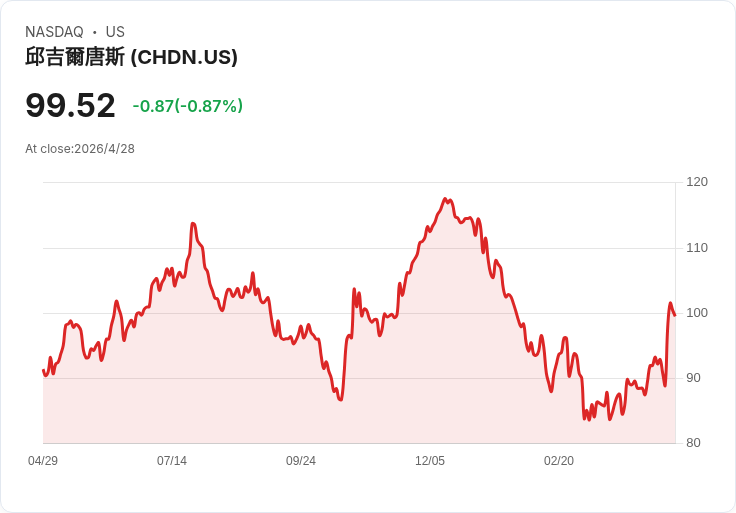Click the 100 price axis label
736x513 pixels.
[x=697, y=313]
